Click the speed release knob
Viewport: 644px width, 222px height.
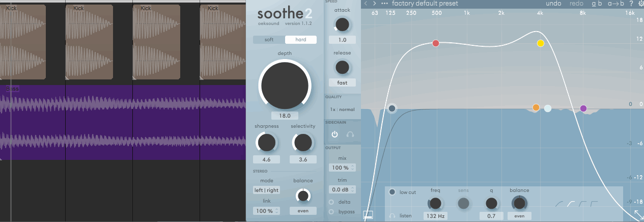[x=342, y=67]
